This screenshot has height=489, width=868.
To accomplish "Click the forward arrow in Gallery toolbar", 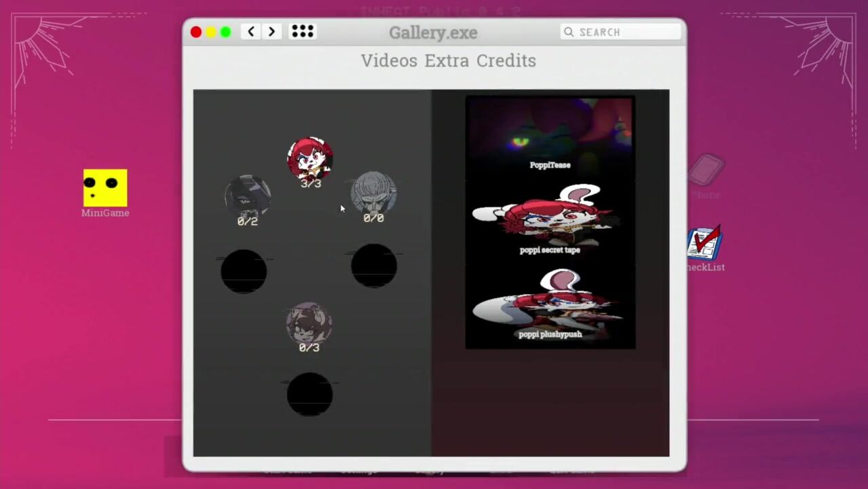I will 271,32.
